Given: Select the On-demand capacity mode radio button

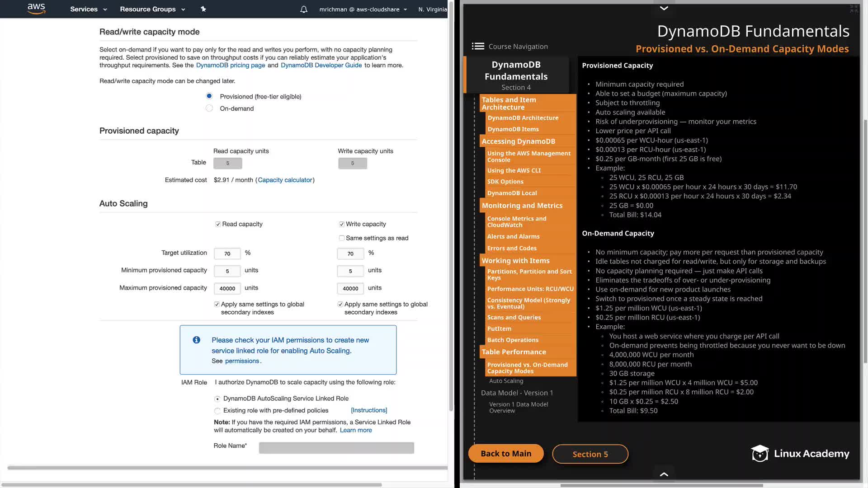Looking at the screenshot, I should tap(209, 108).
